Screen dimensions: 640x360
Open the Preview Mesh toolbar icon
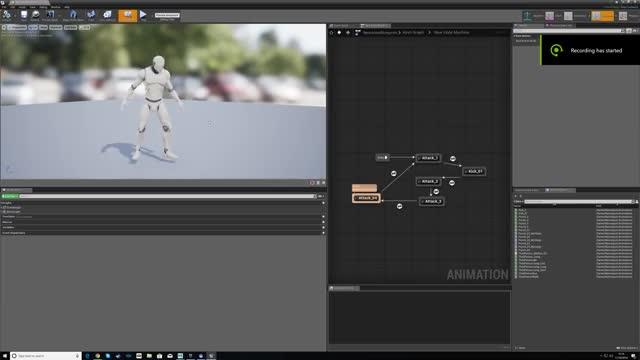tap(50, 15)
